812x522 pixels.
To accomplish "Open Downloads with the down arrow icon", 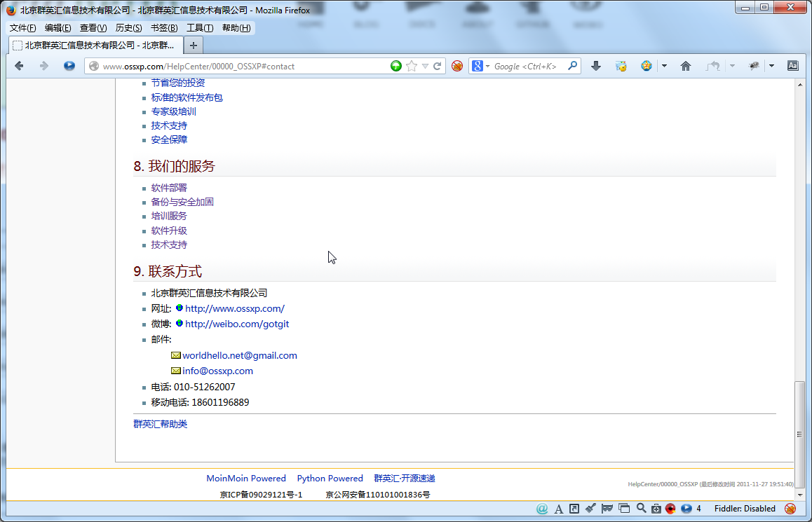I will click(596, 66).
